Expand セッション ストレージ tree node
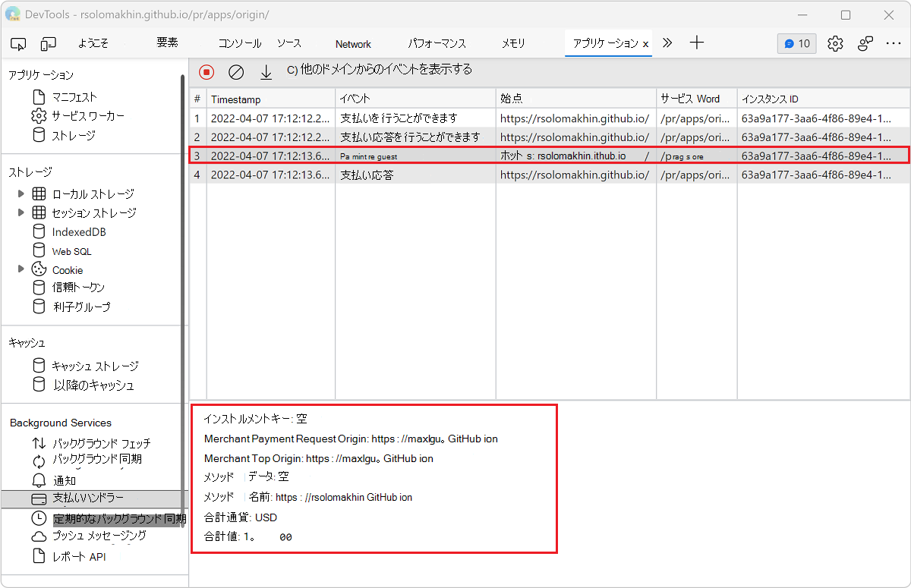This screenshot has height=588, width=911. pyautogui.click(x=20, y=212)
